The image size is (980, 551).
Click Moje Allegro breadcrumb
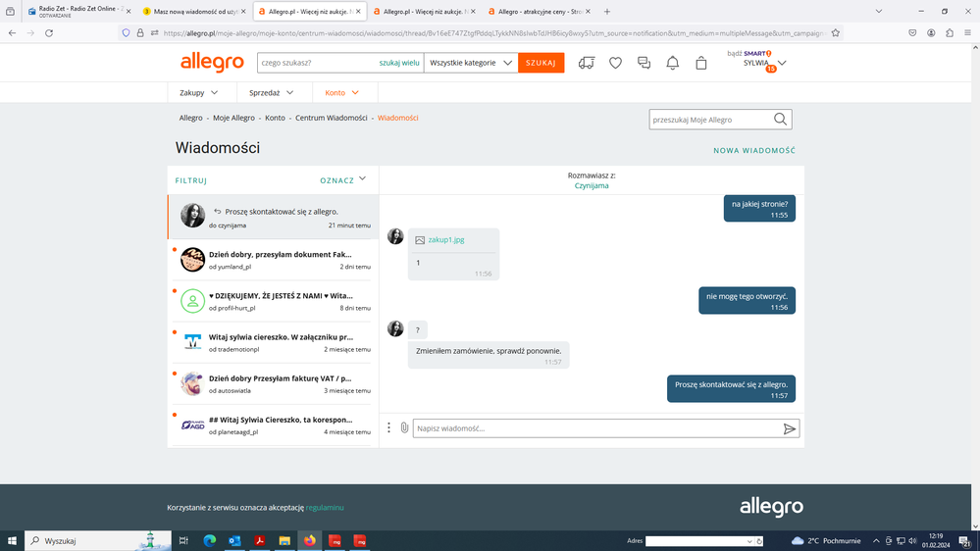233,118
